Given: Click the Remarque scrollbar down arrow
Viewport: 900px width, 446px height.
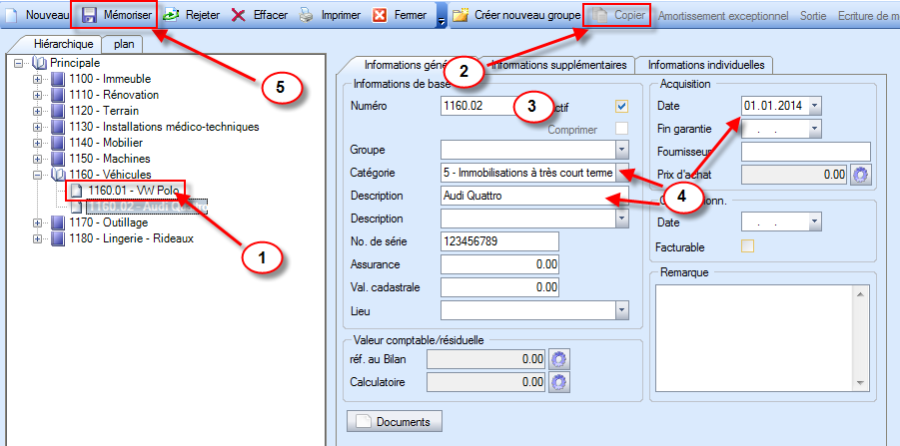Looking at the screenshot, I should [x=859, y=383].
